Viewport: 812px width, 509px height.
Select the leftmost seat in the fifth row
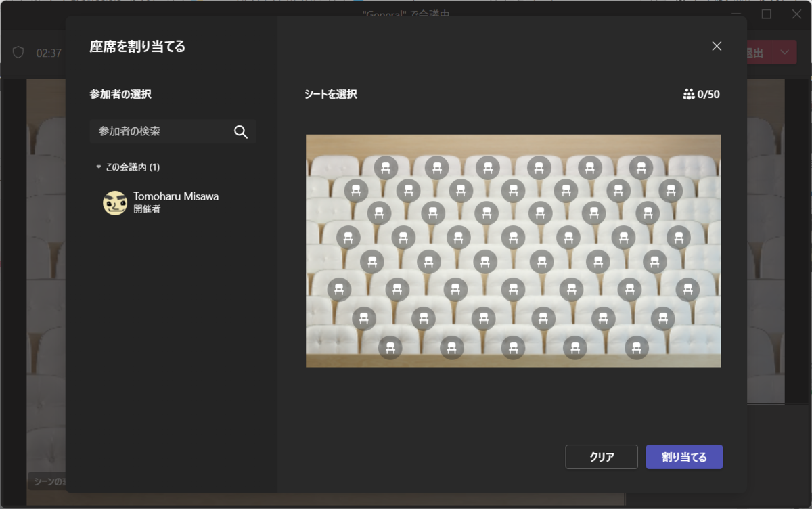coord(371,261)
